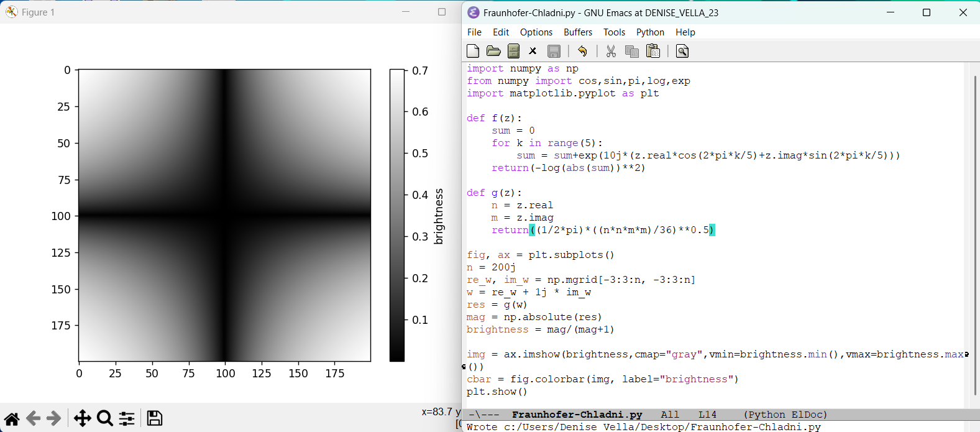The height and width of the screenshot is (432, 980).
Task: Copy selection with the copy icon
Action: tap(632, 51)
